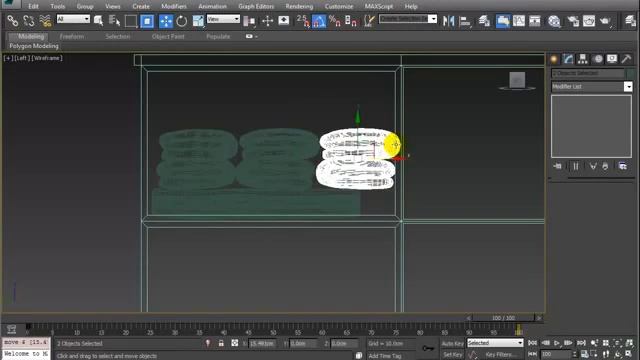Open Rendered Frame Window icon

tap(589, 21)
